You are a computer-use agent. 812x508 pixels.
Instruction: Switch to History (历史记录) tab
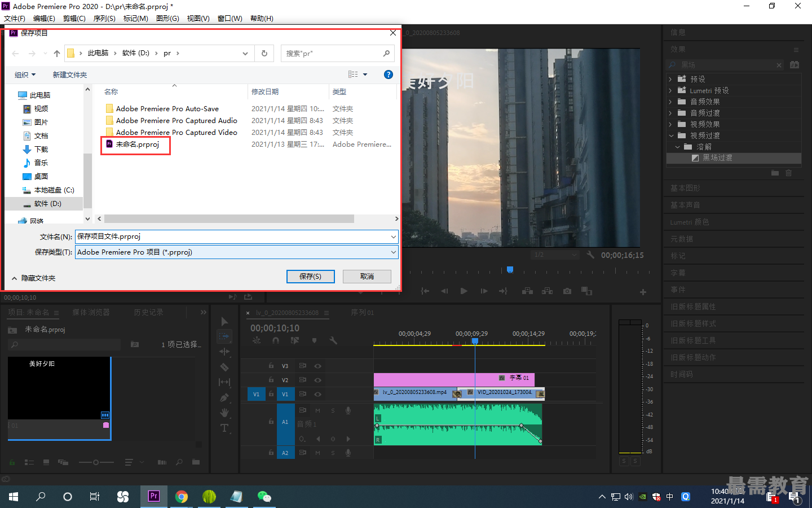click(148, 312)
